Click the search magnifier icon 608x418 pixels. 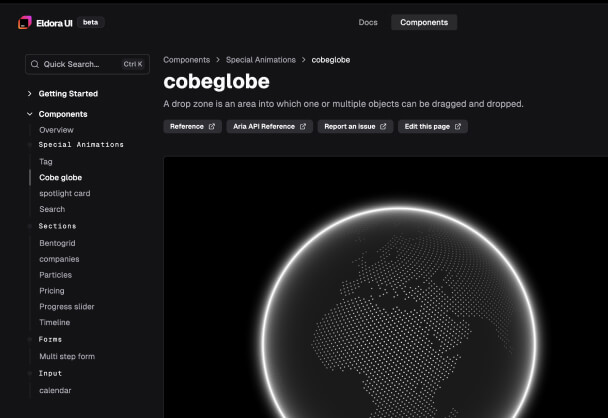pyautogui.click(x=37, y=64)
